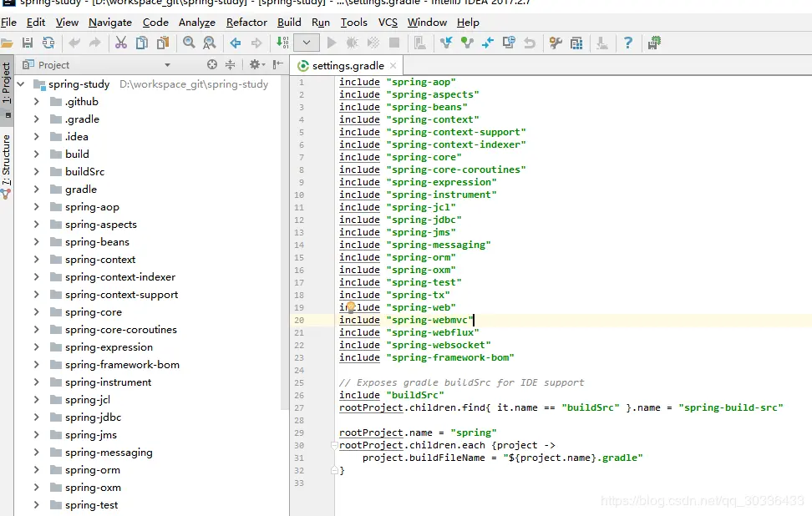The image size is (812, 516).
Task: Click the Stop square icon
Action: click(x=394, y=43)
